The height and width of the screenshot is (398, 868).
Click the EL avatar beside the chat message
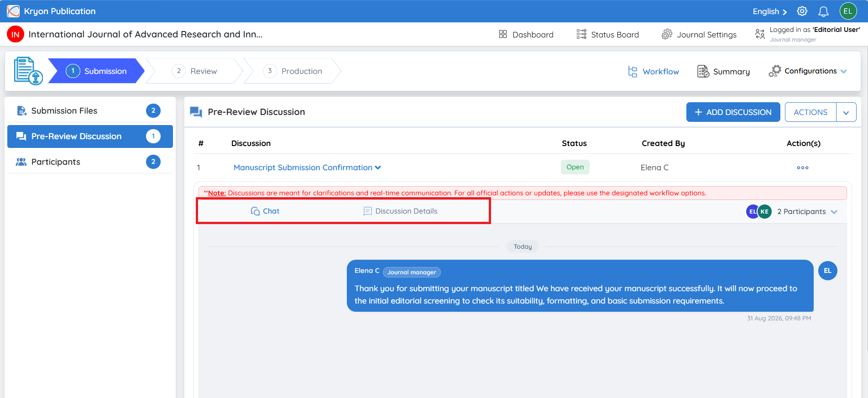(828, 271)
